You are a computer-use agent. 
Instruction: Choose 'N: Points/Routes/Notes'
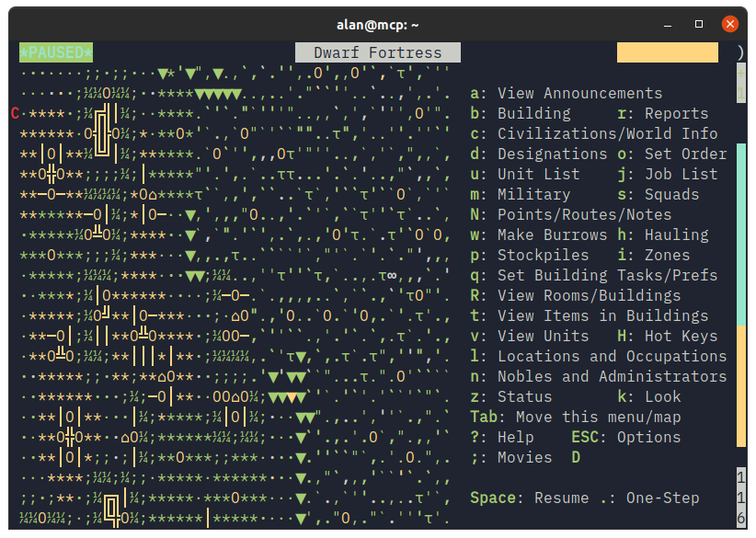pos(571,214)
